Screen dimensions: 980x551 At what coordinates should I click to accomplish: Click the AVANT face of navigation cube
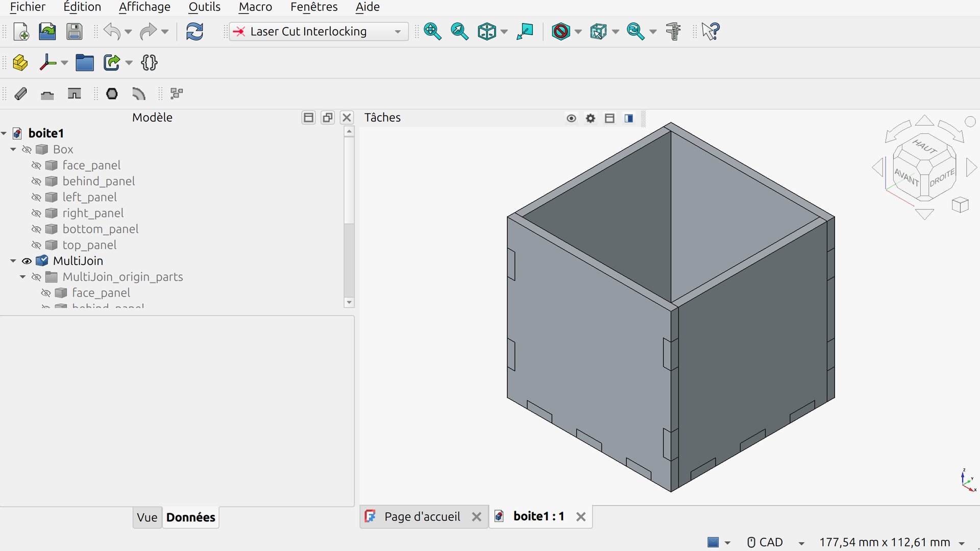906,177
